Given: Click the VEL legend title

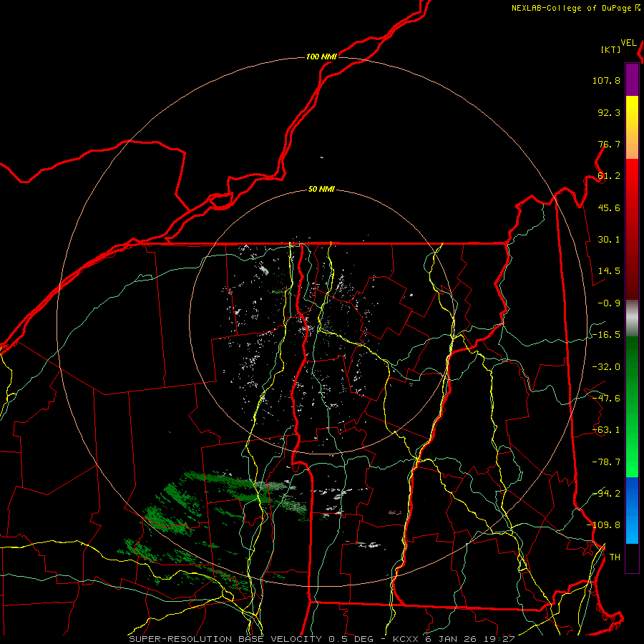Looking at the screenshot, I should click(x=628, y=43).
